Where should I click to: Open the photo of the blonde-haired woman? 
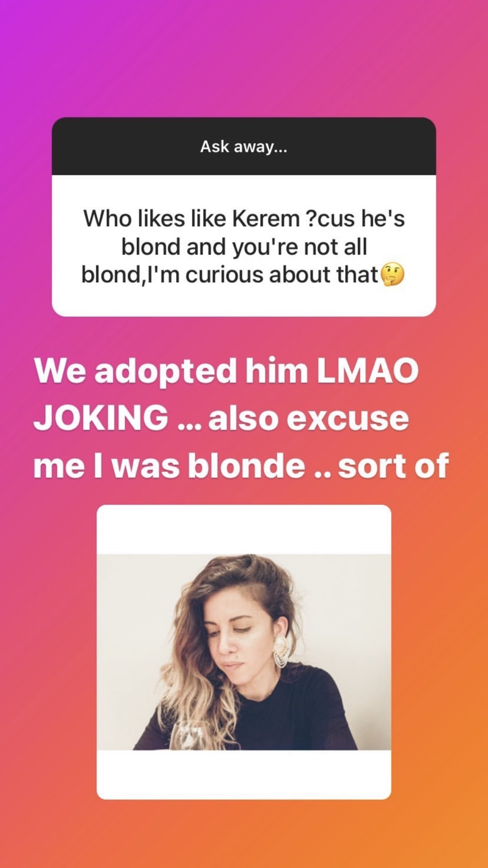click(x=244, y=652)
